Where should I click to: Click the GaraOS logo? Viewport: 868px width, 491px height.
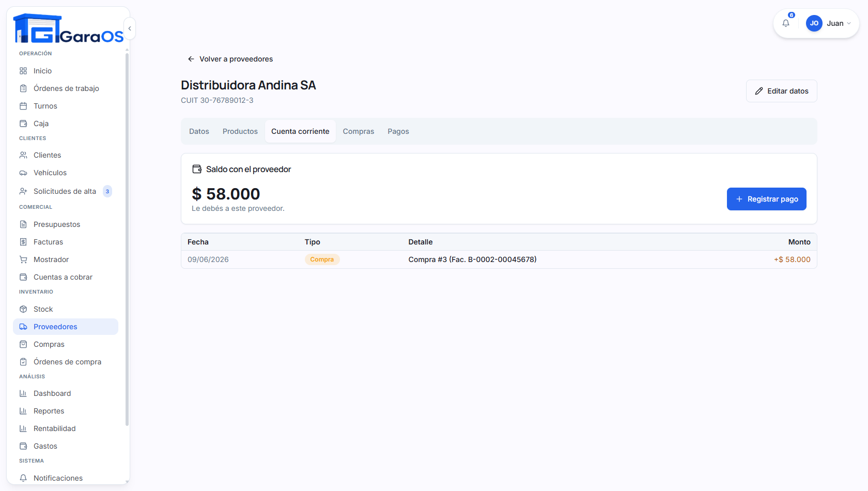pos(68,28)
